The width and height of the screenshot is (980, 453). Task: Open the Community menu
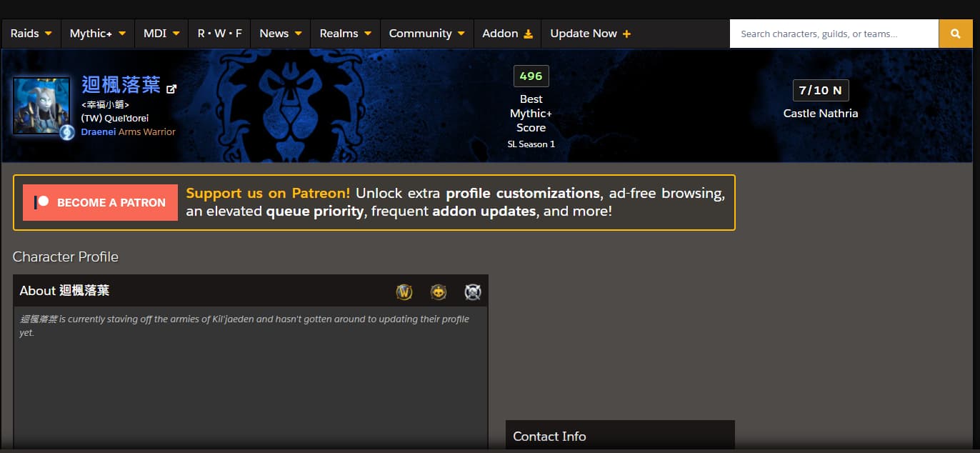pos(427,34)
